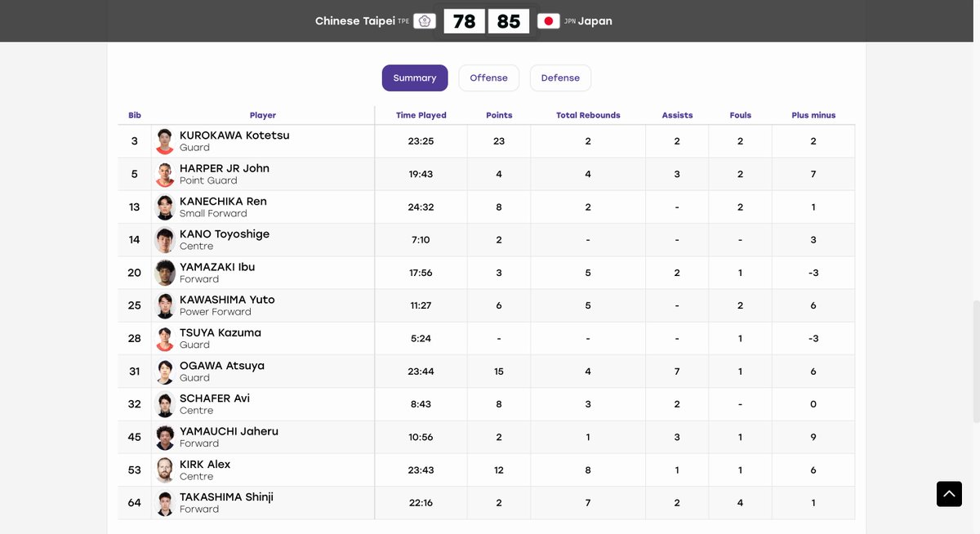Select KUROKAWA's time played 23:25

pos(421,141)
